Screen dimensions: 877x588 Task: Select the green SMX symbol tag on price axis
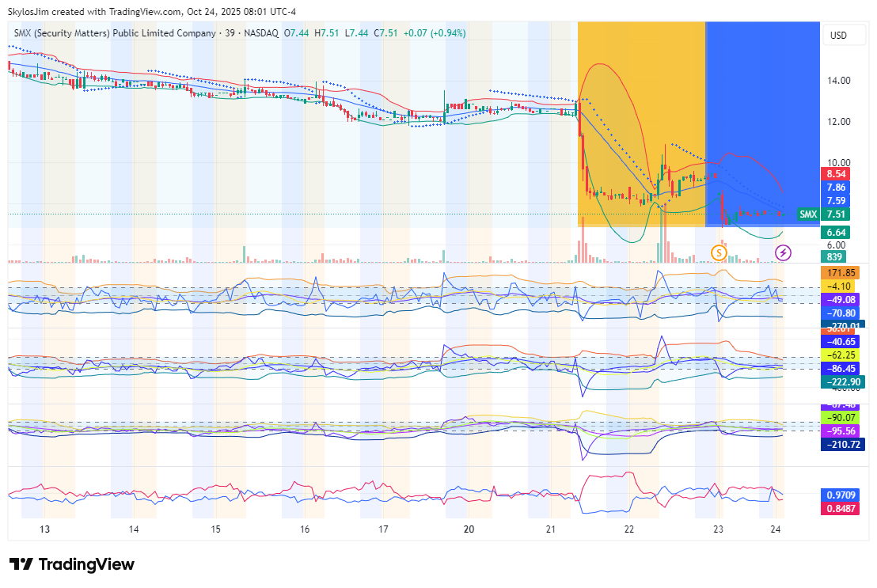[x=807, y=214]
